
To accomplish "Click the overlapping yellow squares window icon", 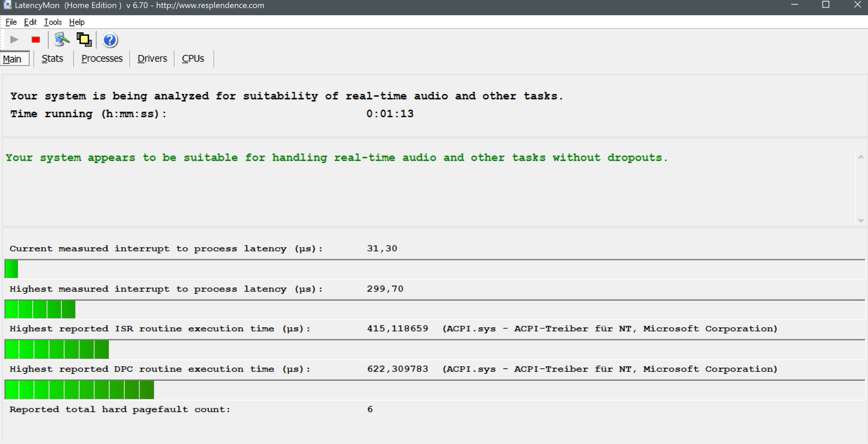I will point(84,39).
